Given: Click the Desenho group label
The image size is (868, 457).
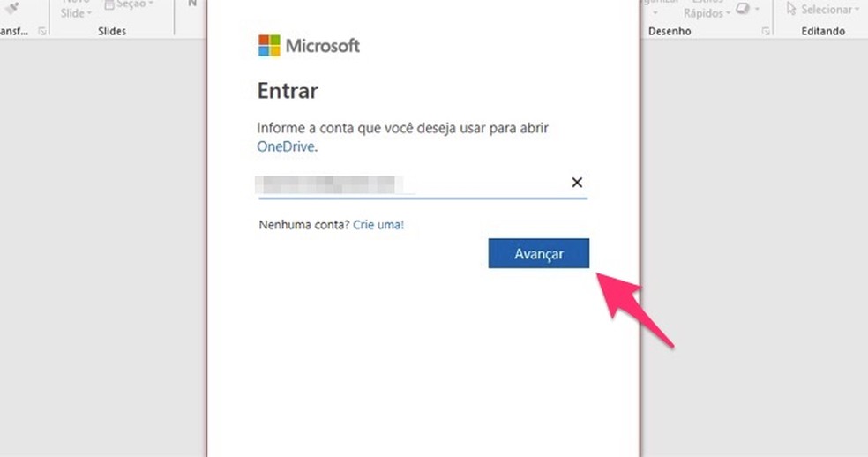Looking at the screenshot, I should click(x=670, y=31).
